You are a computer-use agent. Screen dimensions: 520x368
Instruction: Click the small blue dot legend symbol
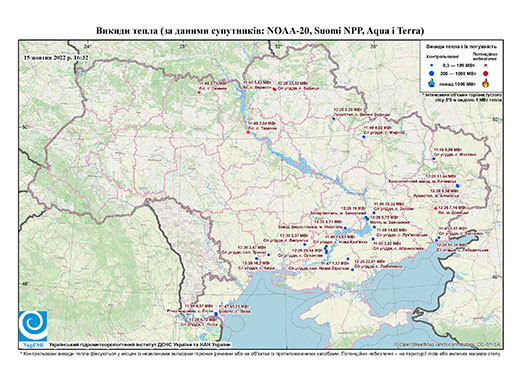tap(432, 65)
